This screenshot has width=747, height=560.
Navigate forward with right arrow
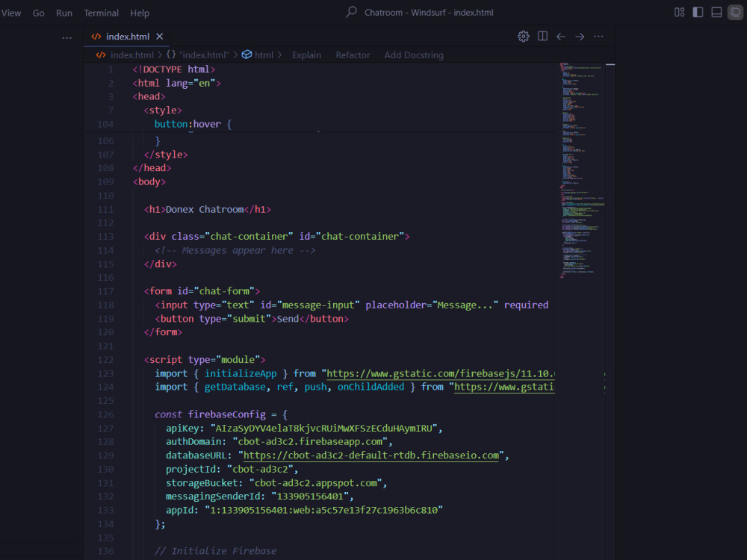(x=580, y=37)
